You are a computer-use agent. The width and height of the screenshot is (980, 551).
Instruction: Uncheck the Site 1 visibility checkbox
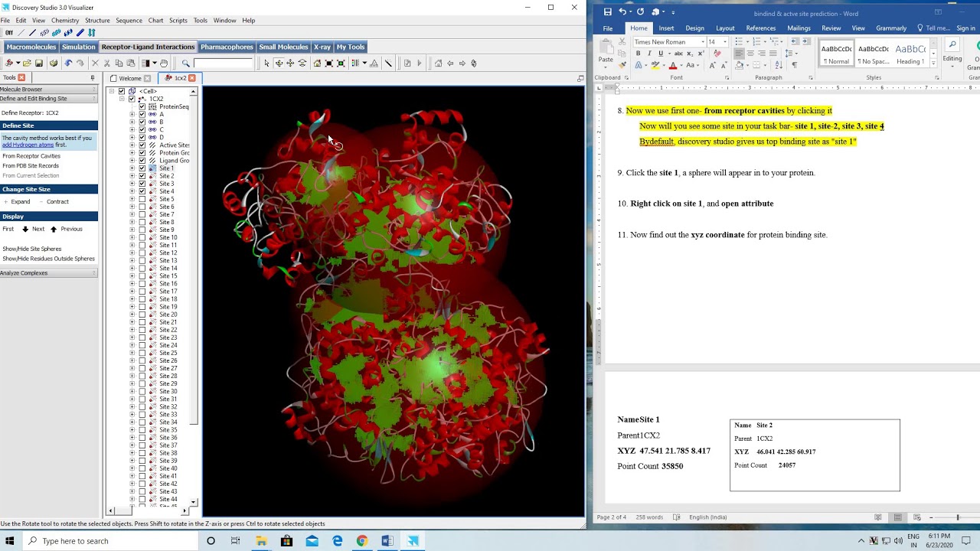(x=142, y=168)
